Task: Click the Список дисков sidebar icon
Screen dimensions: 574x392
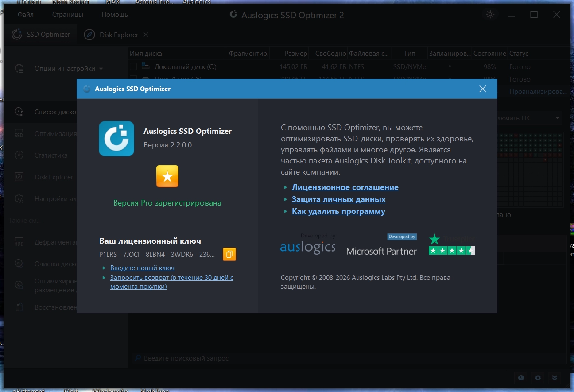Action: point(19,112)
